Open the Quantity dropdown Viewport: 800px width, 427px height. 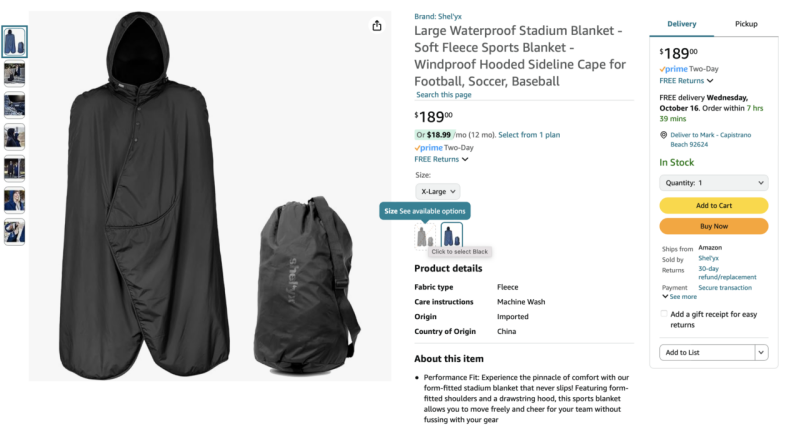(713, 183)
